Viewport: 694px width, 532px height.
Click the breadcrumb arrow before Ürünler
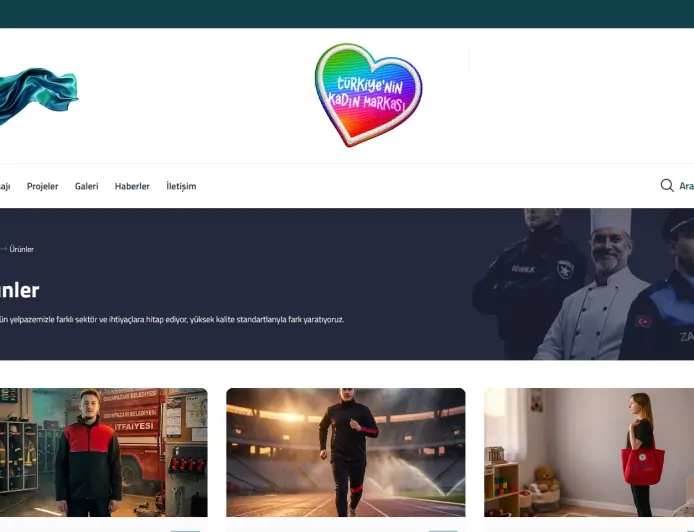3,249
